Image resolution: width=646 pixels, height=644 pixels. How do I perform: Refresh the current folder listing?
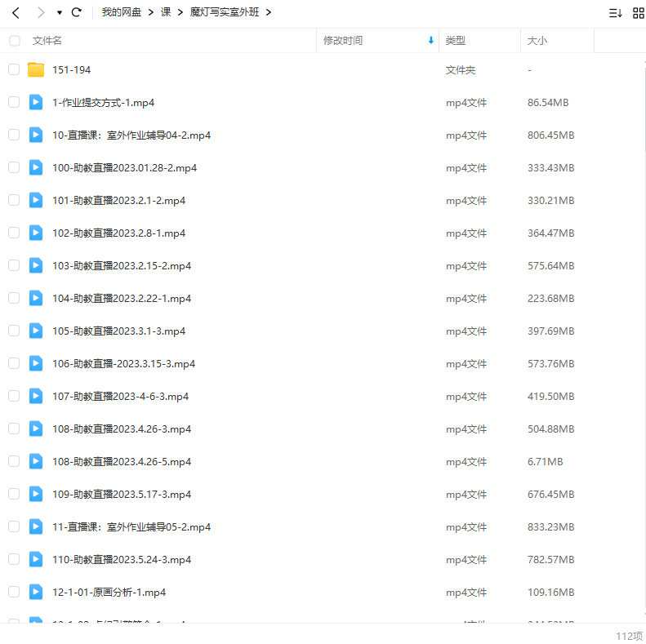pos(77,13)
